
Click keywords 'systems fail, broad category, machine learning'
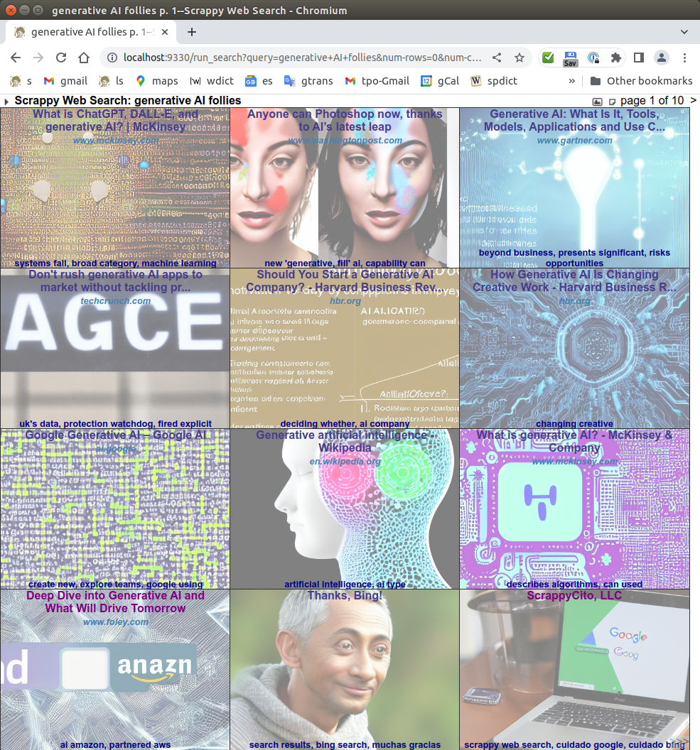[115, 263]
